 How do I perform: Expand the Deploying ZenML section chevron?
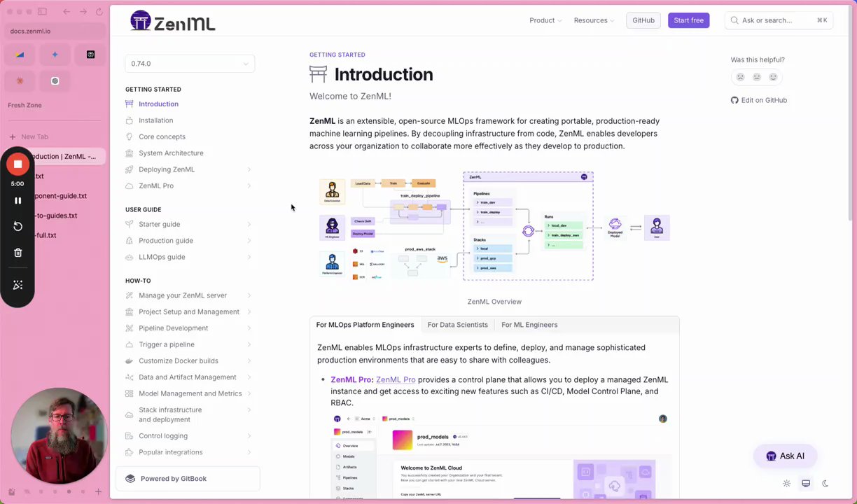click(x=249, y=169)
